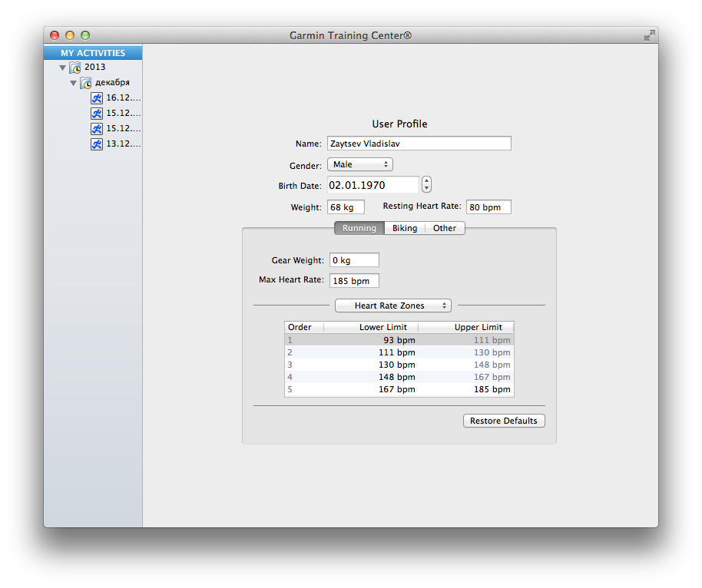Click the Weight field showing 68 kg
The image size is (702, 588).
(346, 207)
